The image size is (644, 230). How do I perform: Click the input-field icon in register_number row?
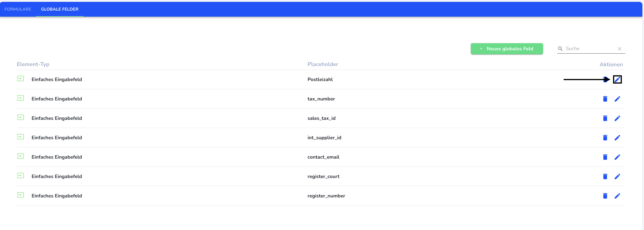click(20, 195)
